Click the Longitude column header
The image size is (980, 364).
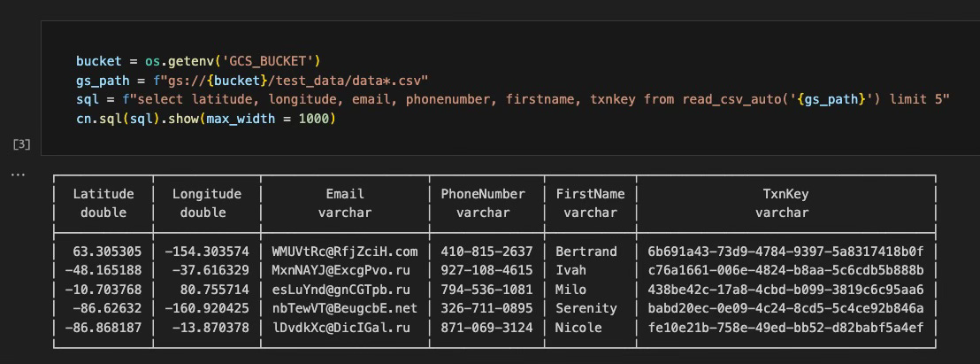[x=207, y=194]
